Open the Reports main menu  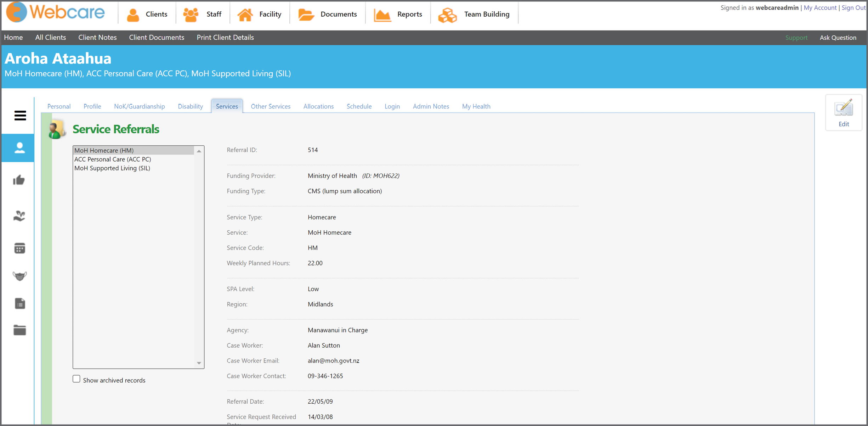click(398, 14)
